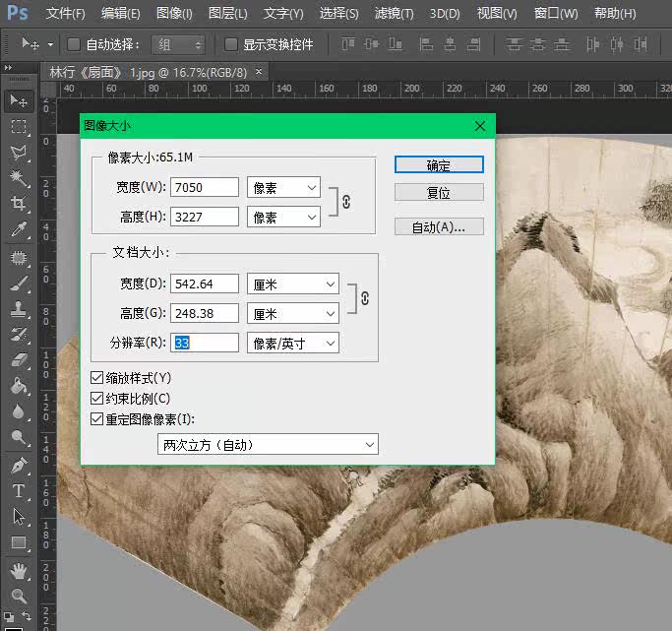Image resolution: width=672 pixels, height=631 pixels.
Task: Click document height field 248.38
Action: (x=205, y=313)
